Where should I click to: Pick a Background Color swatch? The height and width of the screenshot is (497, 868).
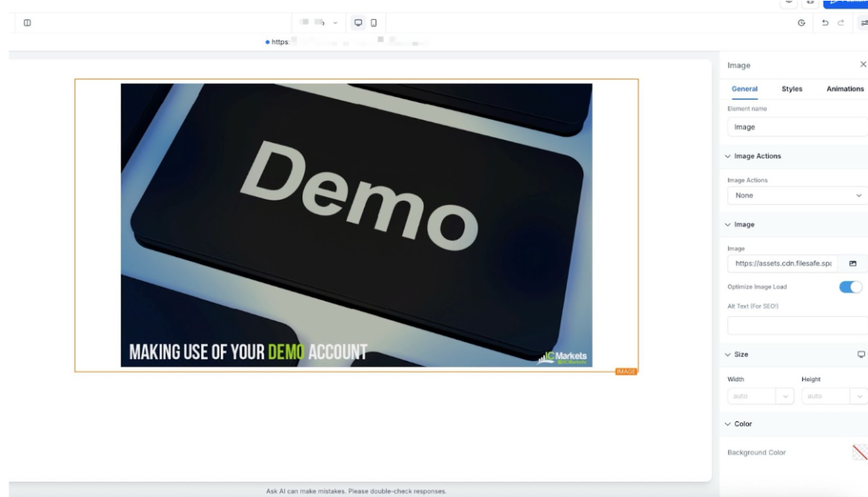(860, 453)
